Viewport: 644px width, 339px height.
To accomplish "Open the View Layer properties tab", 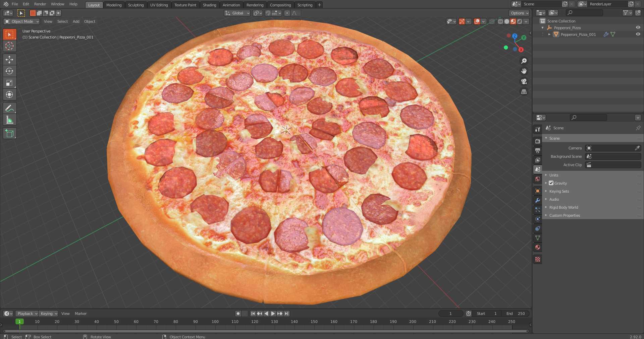I will 538,160.
